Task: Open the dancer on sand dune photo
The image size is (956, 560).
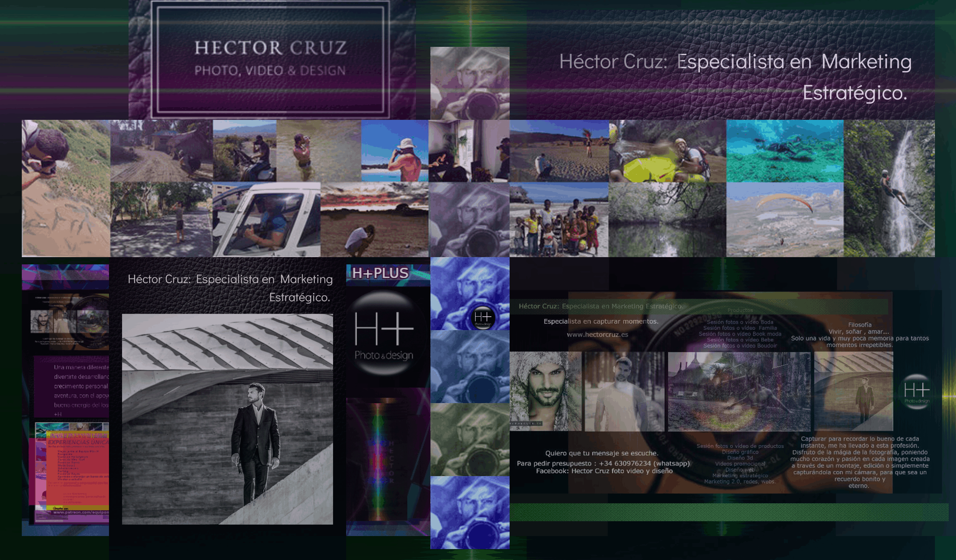Action: [559, 151]
